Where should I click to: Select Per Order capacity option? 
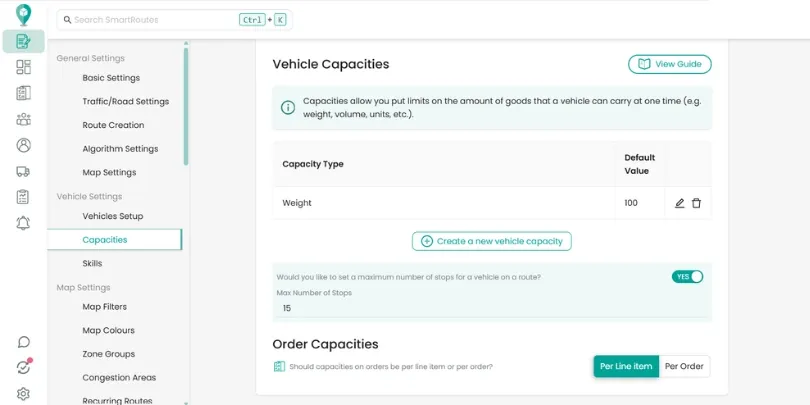click(x=684, y=366)
